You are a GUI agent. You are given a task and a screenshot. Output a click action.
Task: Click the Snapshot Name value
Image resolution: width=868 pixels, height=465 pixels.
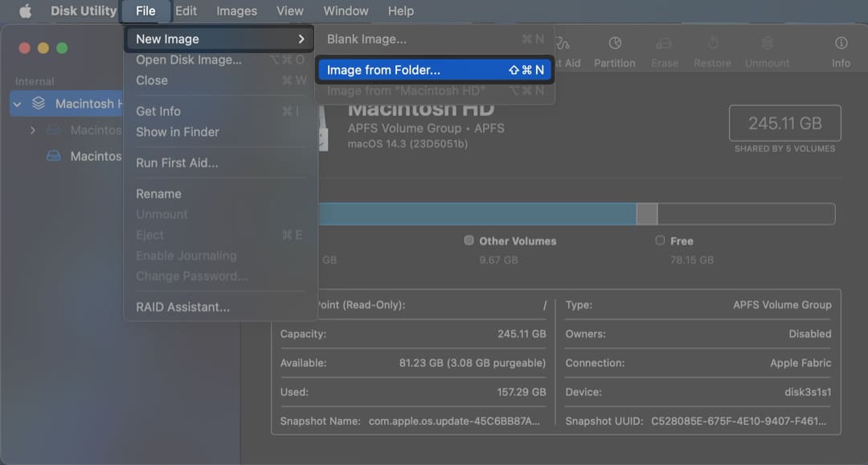[x=454, y=422]
